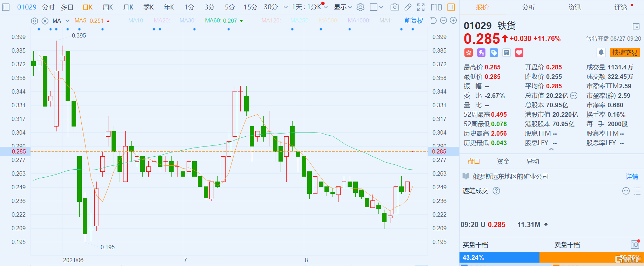Switch to 周K weekly chart
Image resolution: width=644 pixels, height=266 pixels.
(108, 7)
